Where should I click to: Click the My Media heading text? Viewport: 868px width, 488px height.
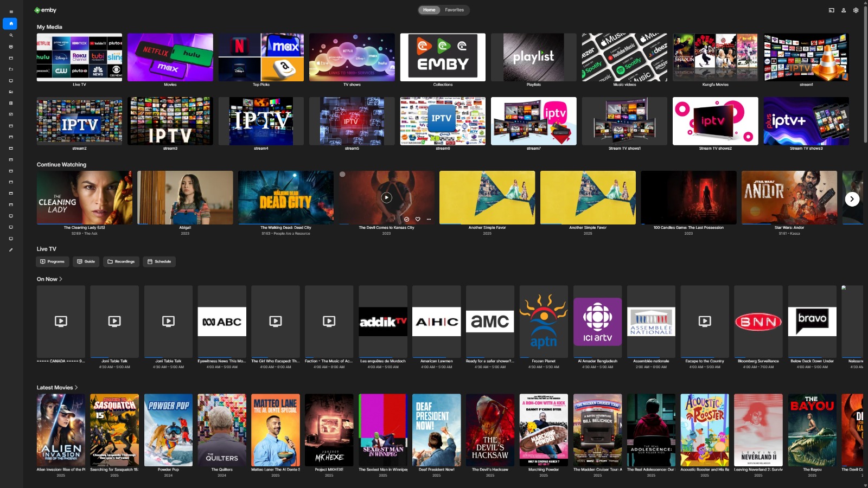[49, 27]
